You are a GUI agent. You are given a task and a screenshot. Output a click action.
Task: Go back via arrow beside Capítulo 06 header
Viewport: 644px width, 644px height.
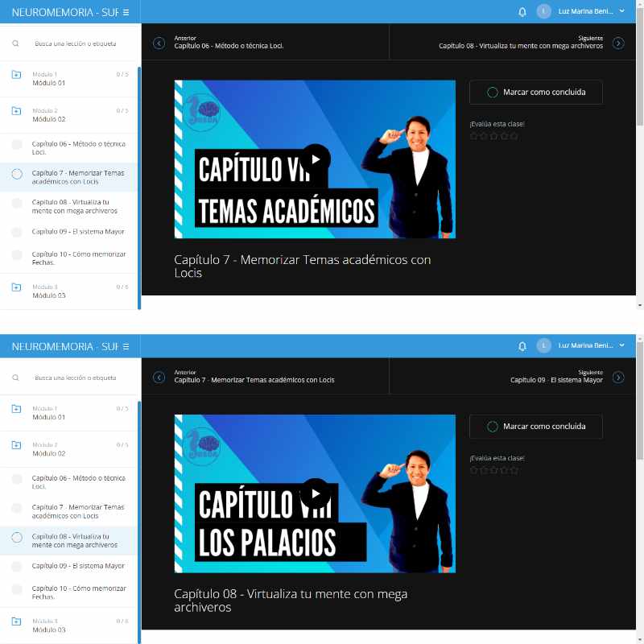159,43
